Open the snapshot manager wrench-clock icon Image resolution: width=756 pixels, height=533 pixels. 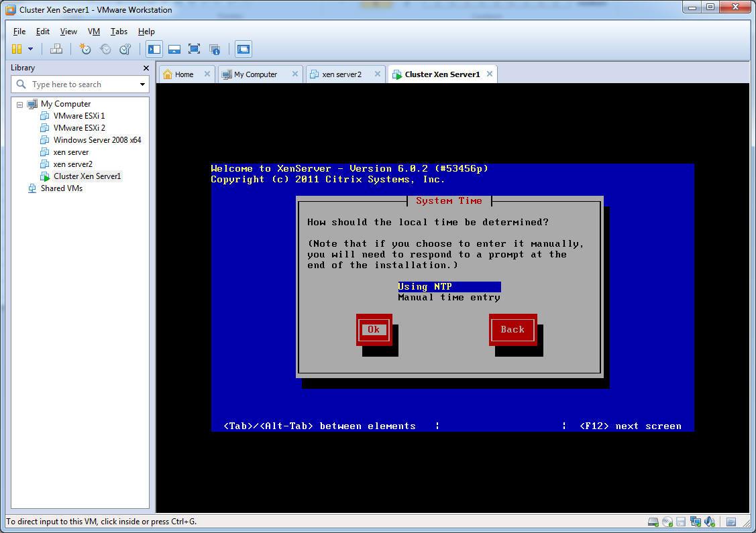click(x=125, y=49)
